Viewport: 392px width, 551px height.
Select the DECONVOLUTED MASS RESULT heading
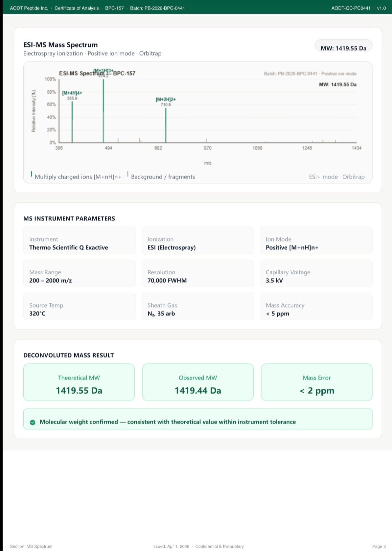tap(69, 355)
